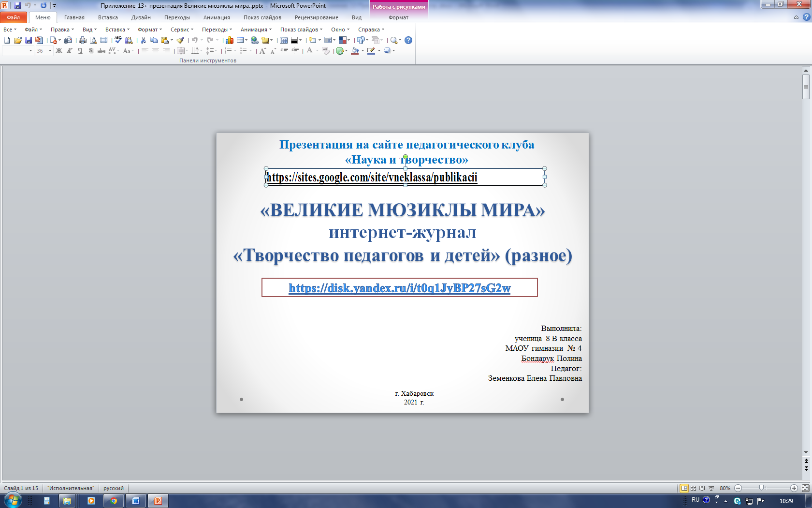Image resolution: width=812 pixels, height=508 pixels.
Task: Send as email attachment paperclip icon
Action: 68,40
